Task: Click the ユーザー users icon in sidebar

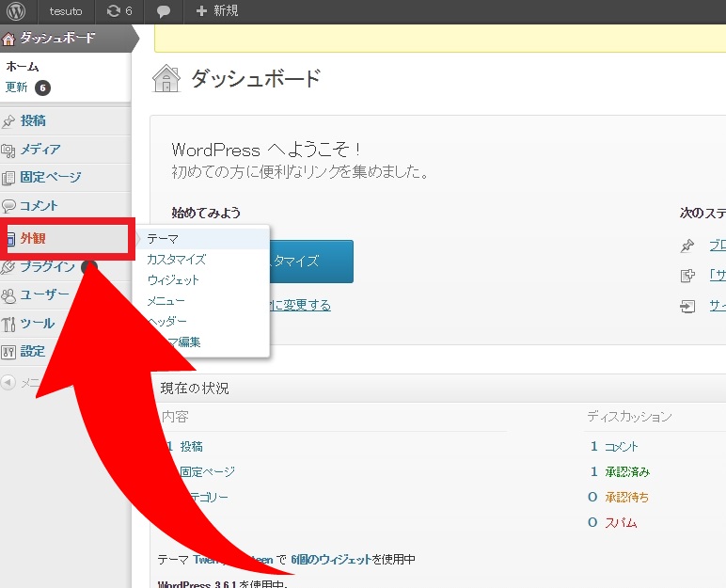Action: (x=9, y=295)
